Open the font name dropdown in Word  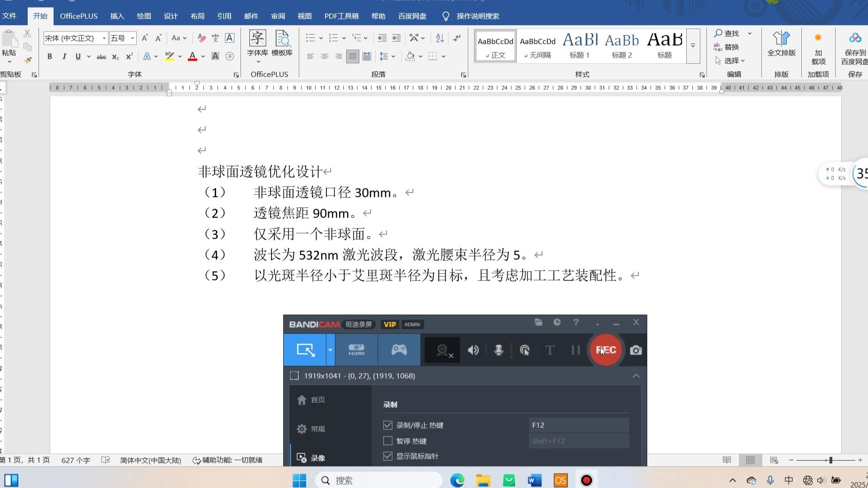[104, 38]
